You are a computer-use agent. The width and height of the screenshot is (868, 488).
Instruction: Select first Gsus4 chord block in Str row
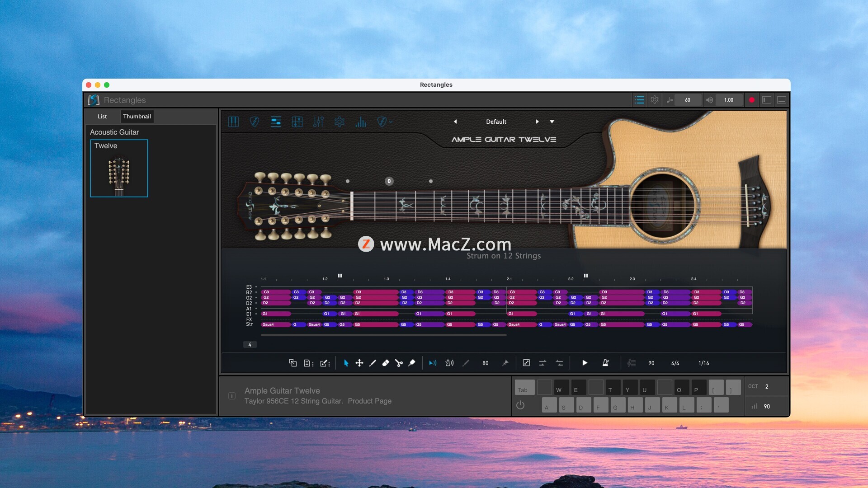click(276, 324)
